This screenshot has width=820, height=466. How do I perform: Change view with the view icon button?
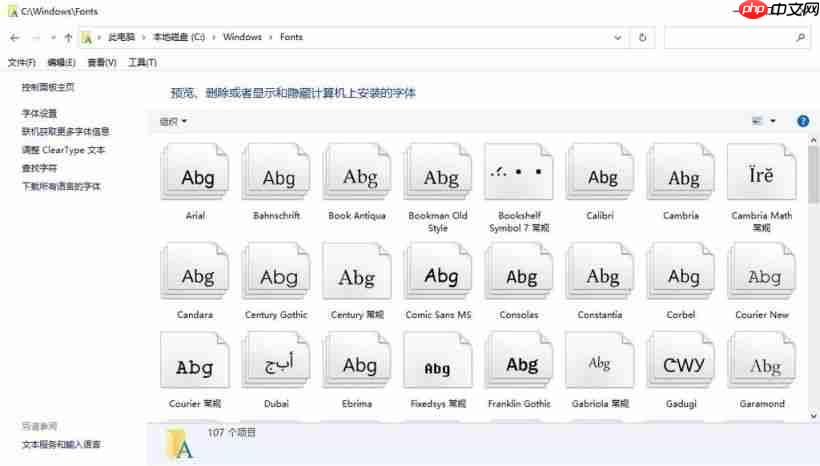coord(757,121)
